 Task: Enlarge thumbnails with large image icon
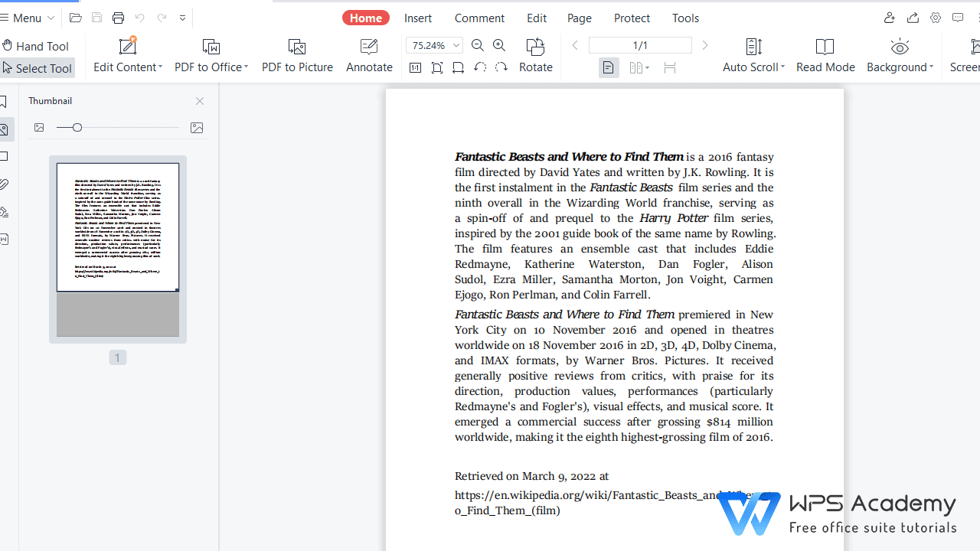click(197, 128)
